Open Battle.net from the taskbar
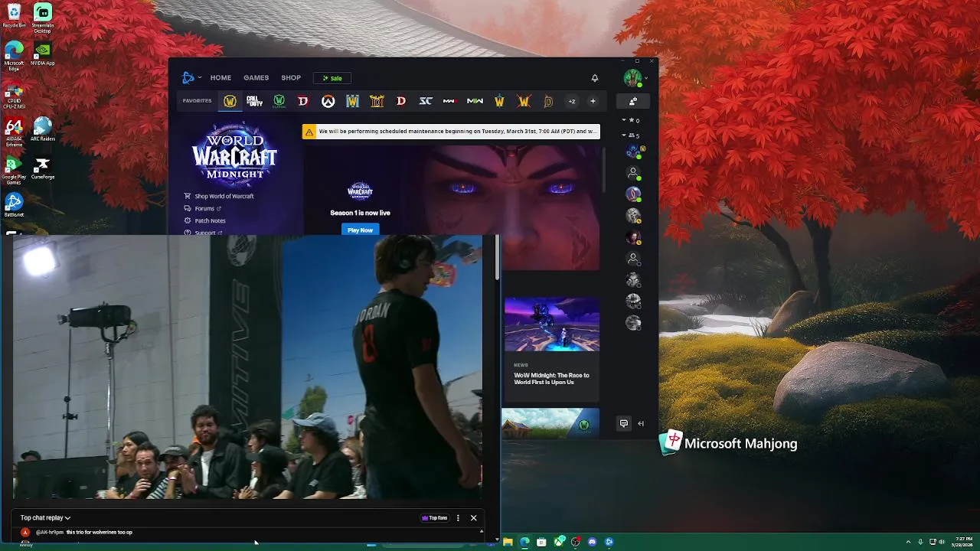This screenshot has width=980, height=551. point(609,542)
